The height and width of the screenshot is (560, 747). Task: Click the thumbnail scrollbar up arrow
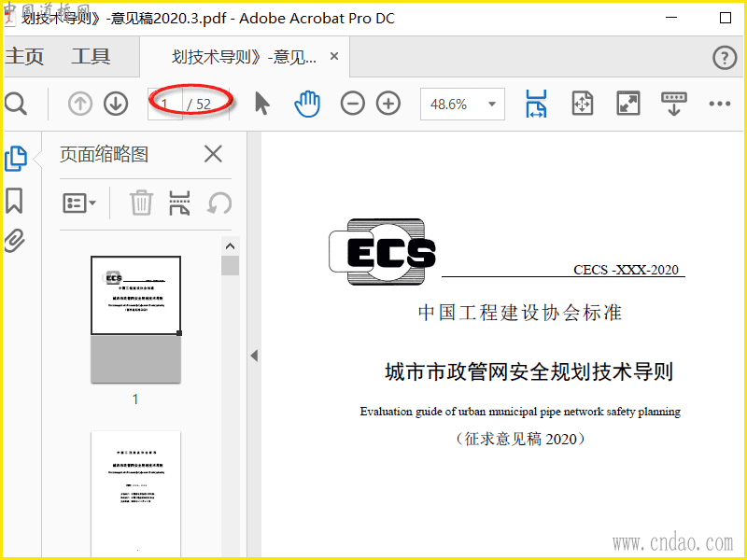(x=230, y=246)
